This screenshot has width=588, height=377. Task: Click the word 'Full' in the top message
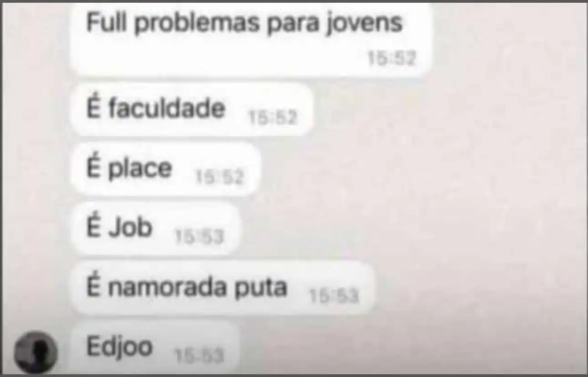pos(107,21)
